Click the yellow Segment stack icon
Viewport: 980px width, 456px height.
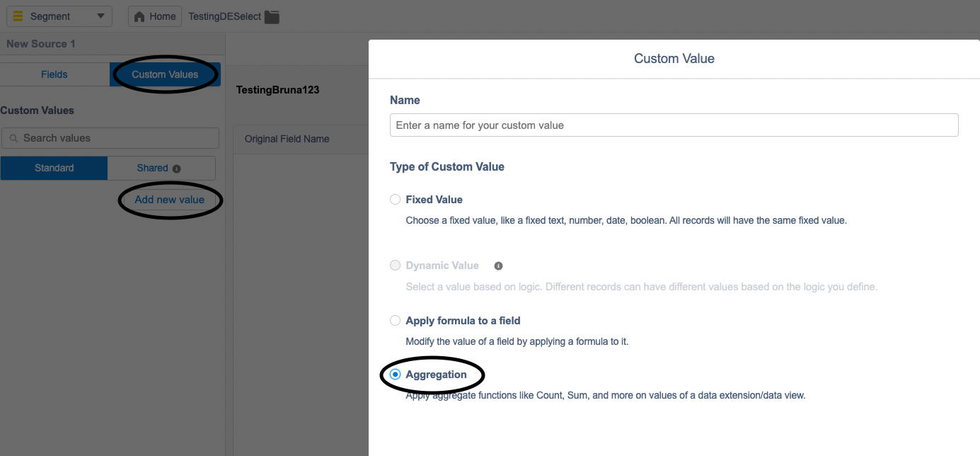pyautogui.click(x=18, y=16)
